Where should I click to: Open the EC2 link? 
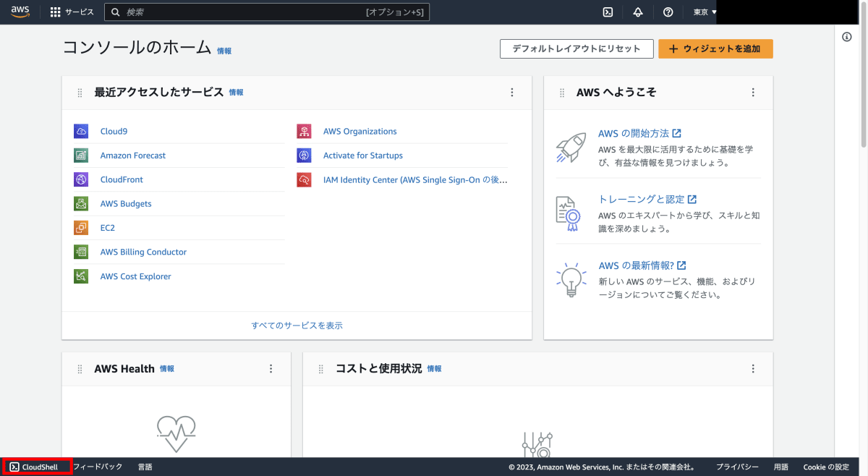(x=108, y=228)
